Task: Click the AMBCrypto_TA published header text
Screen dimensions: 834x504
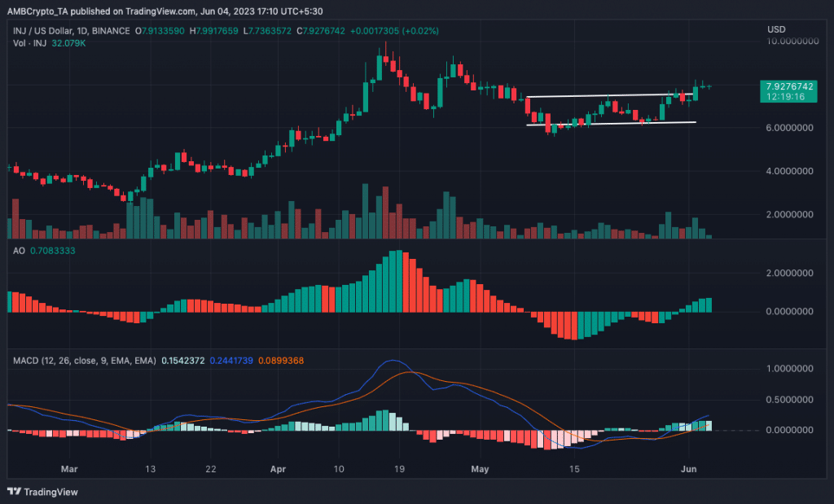Action: (x=165, y=11)
